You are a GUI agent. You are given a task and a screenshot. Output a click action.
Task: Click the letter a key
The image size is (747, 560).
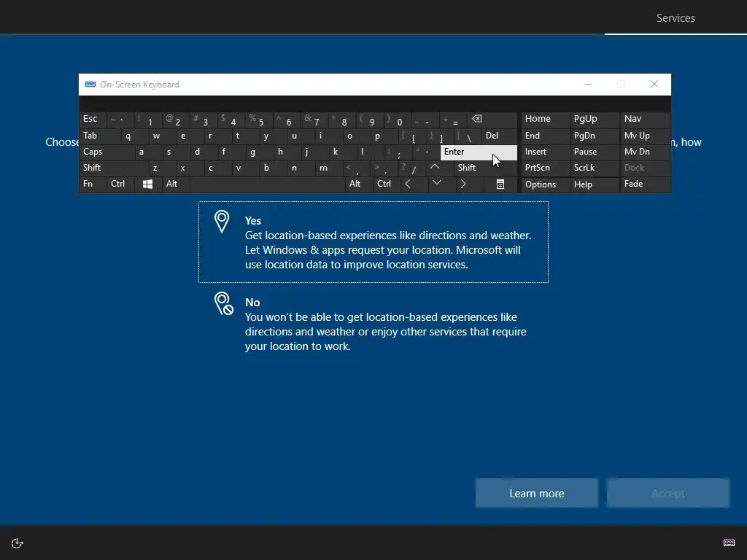point(148,152)
